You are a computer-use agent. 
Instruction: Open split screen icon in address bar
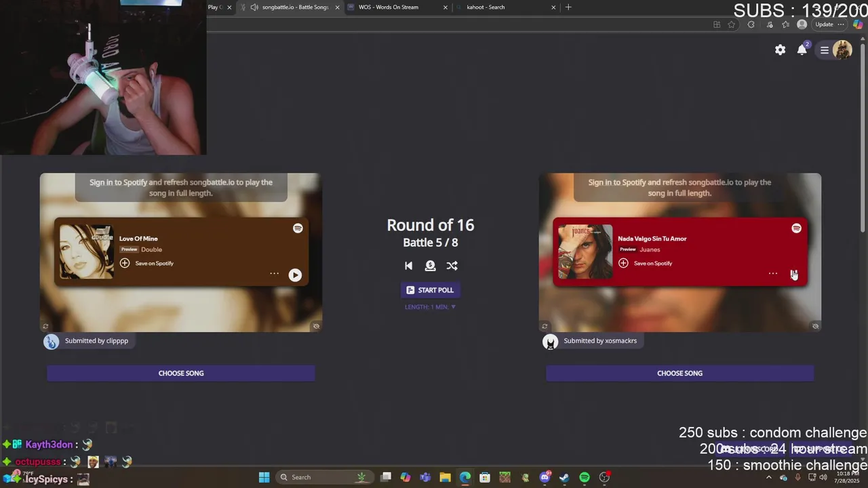click(717, 24)
